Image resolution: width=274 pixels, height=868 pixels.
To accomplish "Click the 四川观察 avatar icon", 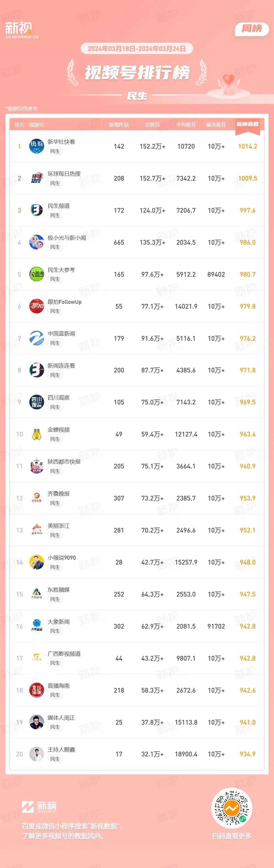I will tap(36, 402).
